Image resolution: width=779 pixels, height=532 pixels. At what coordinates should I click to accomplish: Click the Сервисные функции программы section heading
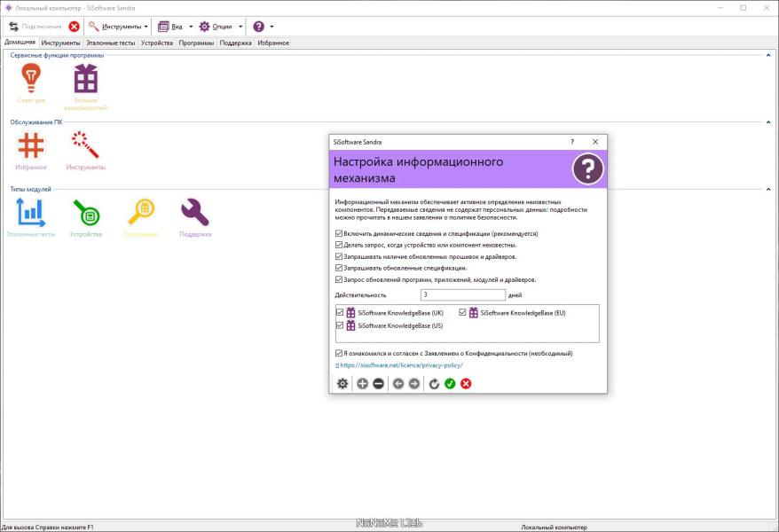(57, 56)
